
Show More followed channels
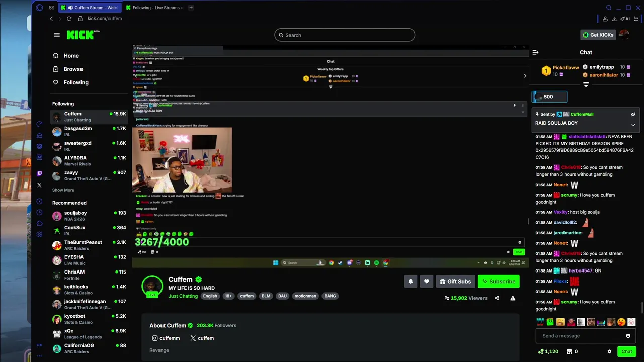[63, 190]
